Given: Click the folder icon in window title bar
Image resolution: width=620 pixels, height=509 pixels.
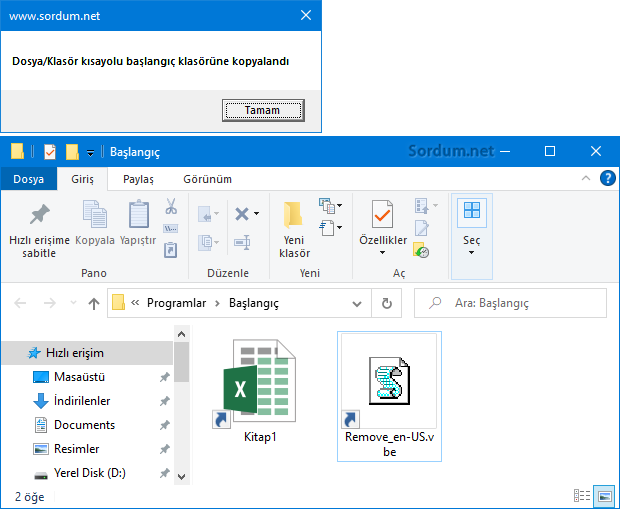Looking at the screenshot, I should click(17, 151).
